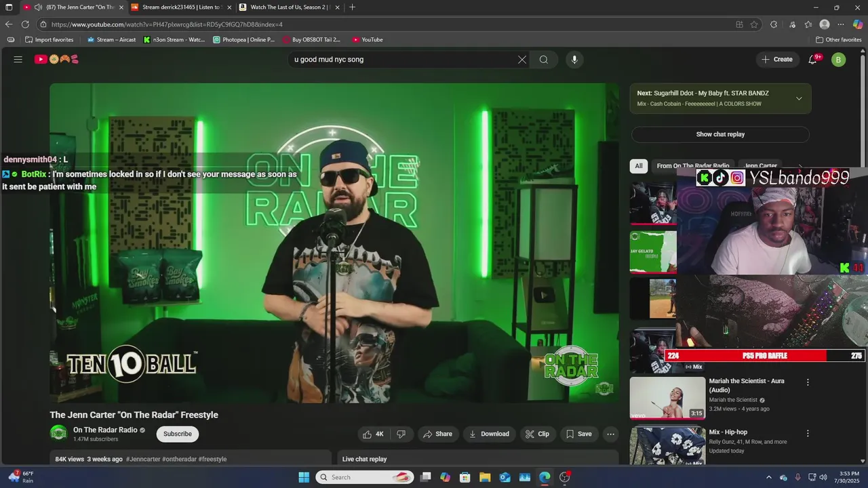The width and height of the screenshot is (868, 488).
Task: Create a Clip of the video
Action: point(538,434)
